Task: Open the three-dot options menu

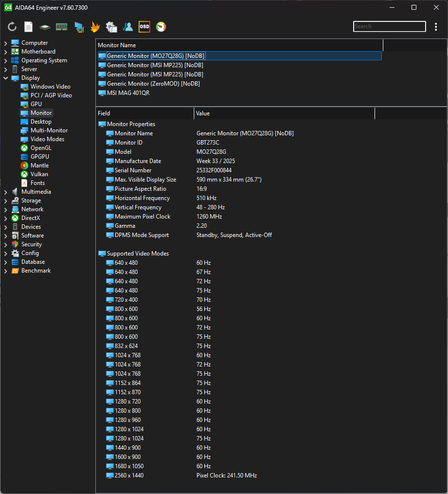Action: coord(436,27)
